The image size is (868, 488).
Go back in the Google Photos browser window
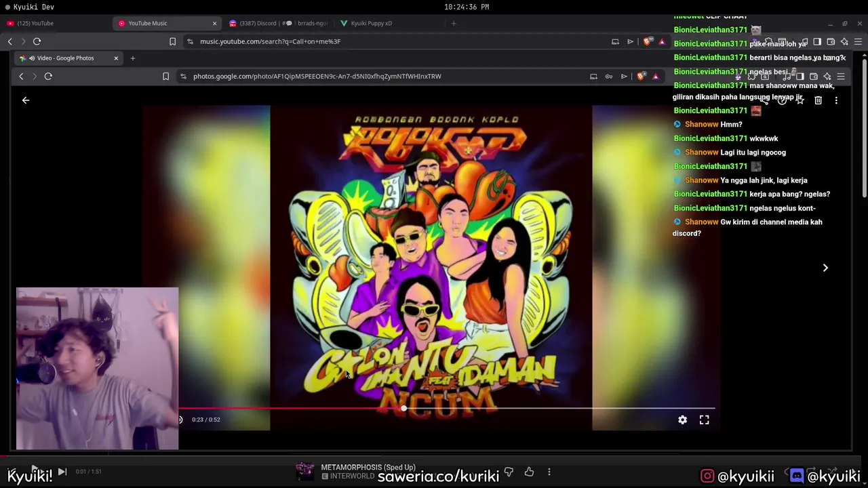click(21, 76)
